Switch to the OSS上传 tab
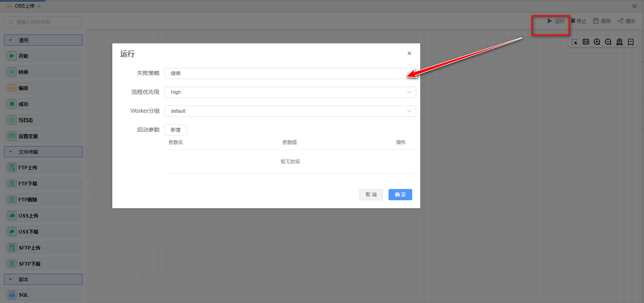Image resolution: width=644 pixels, height=303 pixels. 24,6
